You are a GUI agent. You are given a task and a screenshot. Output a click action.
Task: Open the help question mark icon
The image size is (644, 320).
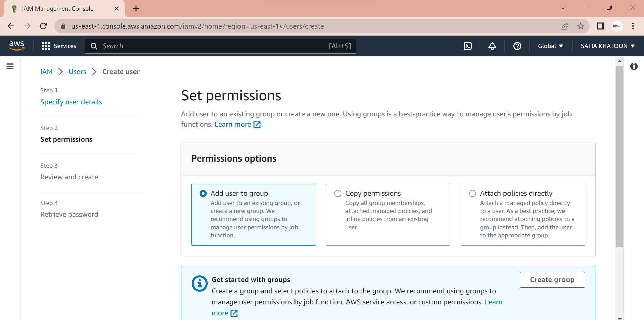(x=517, y=46)
